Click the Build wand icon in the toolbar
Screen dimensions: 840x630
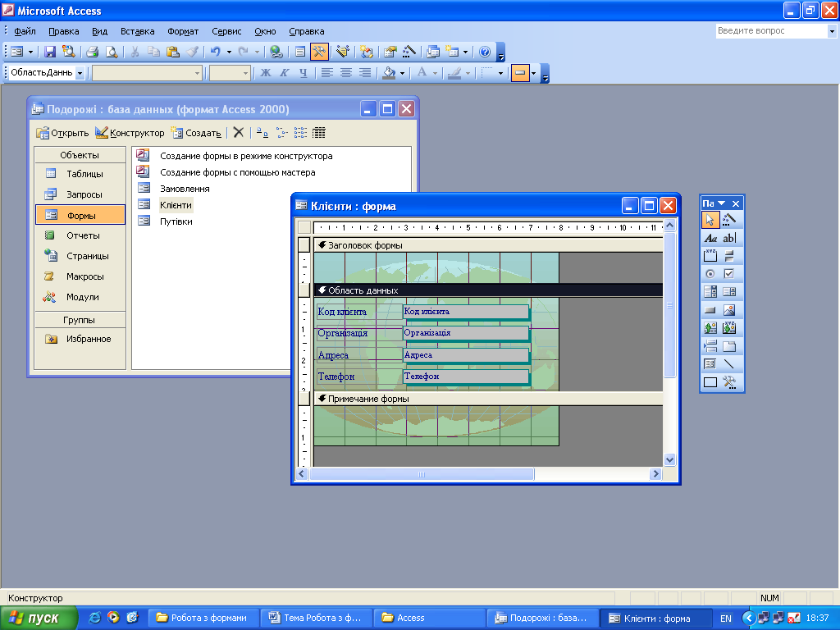[x=409, y=52]
